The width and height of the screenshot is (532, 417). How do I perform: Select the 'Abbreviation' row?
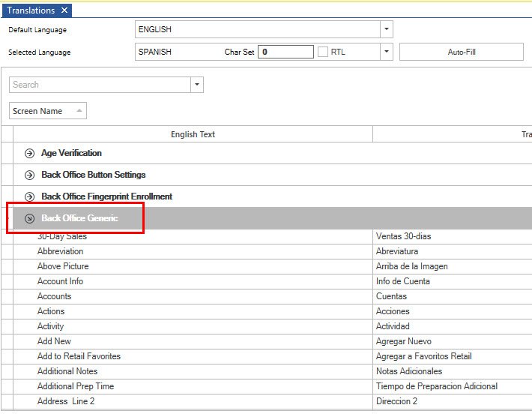pyautogui.click(x=61, y=251)
